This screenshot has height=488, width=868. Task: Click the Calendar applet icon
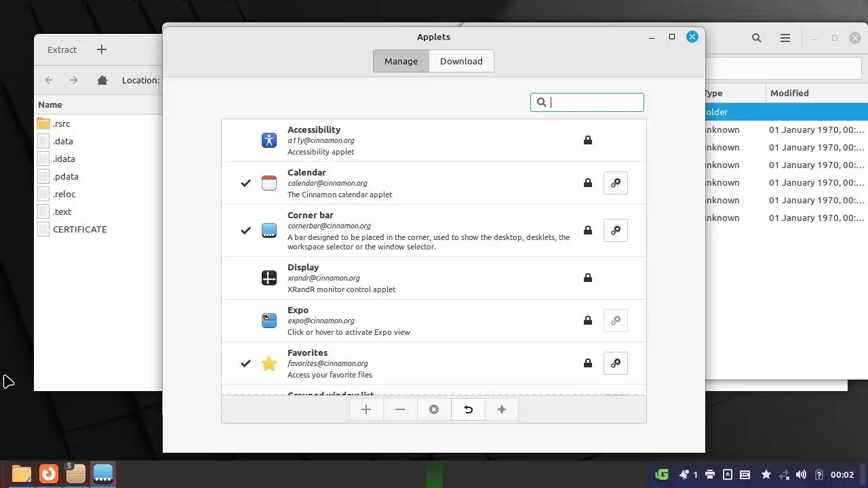click(269, 183)
